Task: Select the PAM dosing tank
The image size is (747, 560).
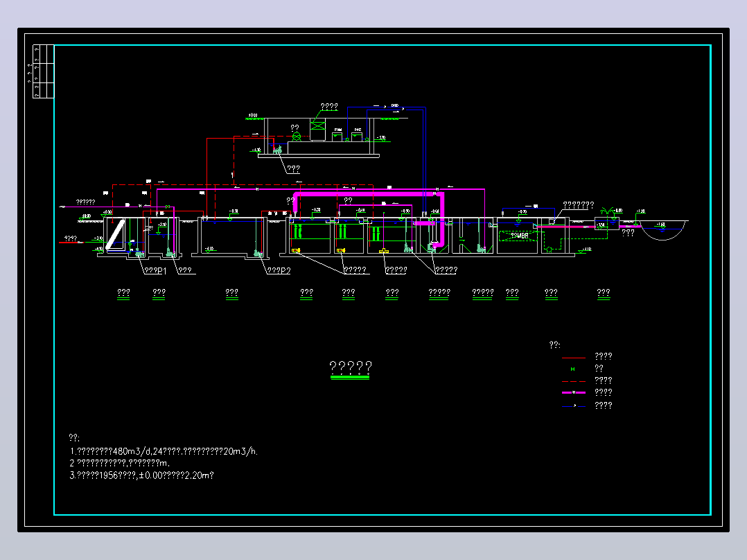Action: pos(337,137)
